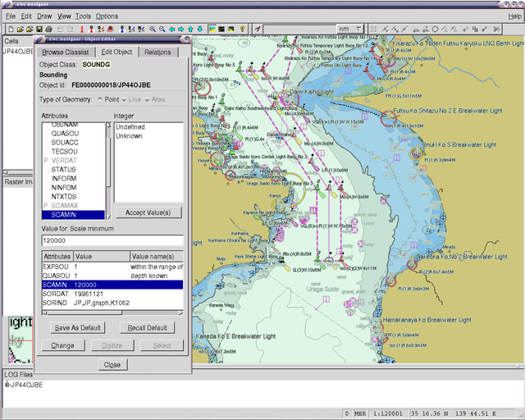Click the light bulb toolbar icon
The width and height of the screenshot is (525, 420).
click(242, 29)
